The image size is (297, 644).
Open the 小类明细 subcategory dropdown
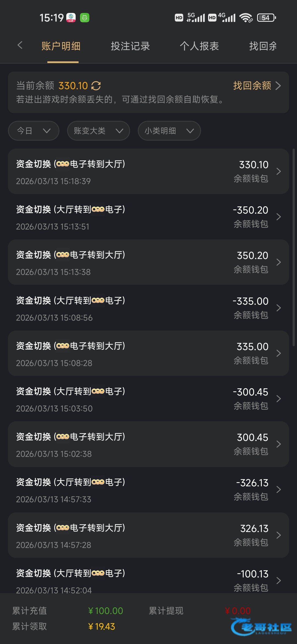point(169,131)
